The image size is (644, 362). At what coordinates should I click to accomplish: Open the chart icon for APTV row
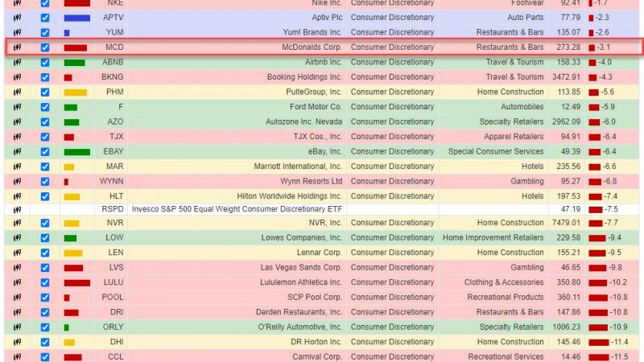(17, 18)
